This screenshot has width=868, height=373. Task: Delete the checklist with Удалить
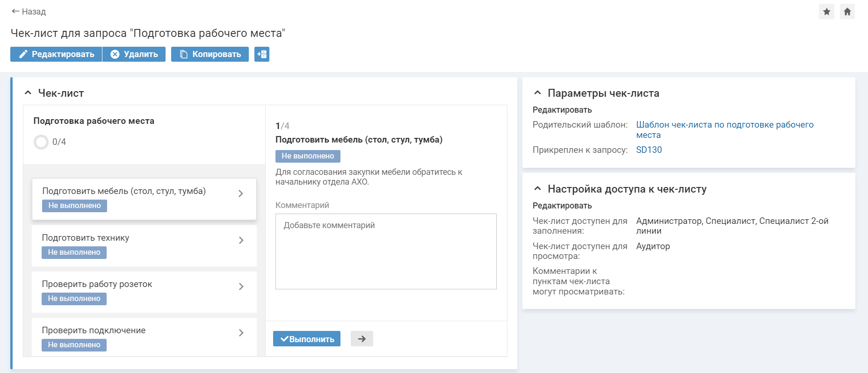point(134,54)
